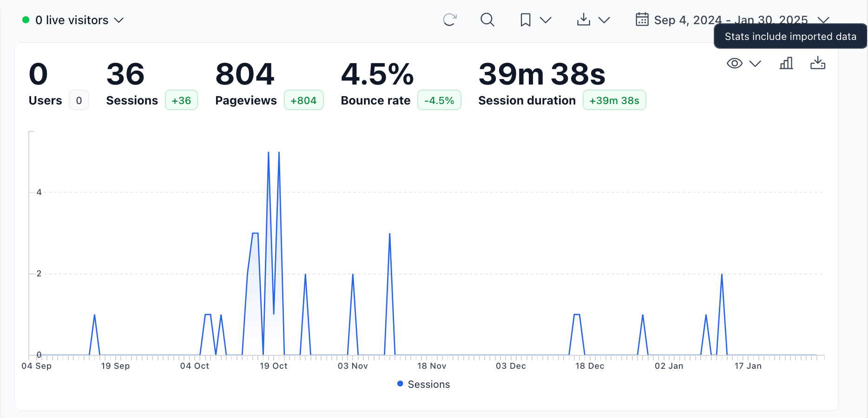Click the imported data tray icon
The image size is (868, 418).
[x=817, y=63]
